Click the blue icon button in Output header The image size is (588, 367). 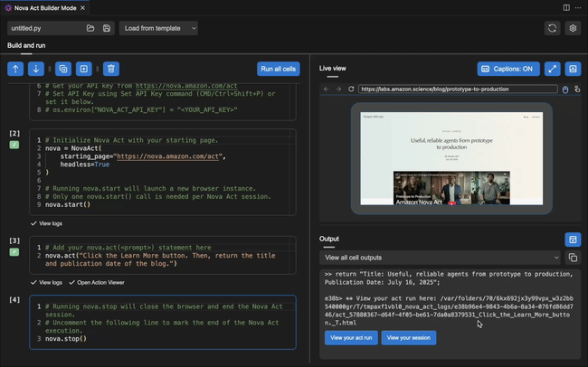pos(573,240)
